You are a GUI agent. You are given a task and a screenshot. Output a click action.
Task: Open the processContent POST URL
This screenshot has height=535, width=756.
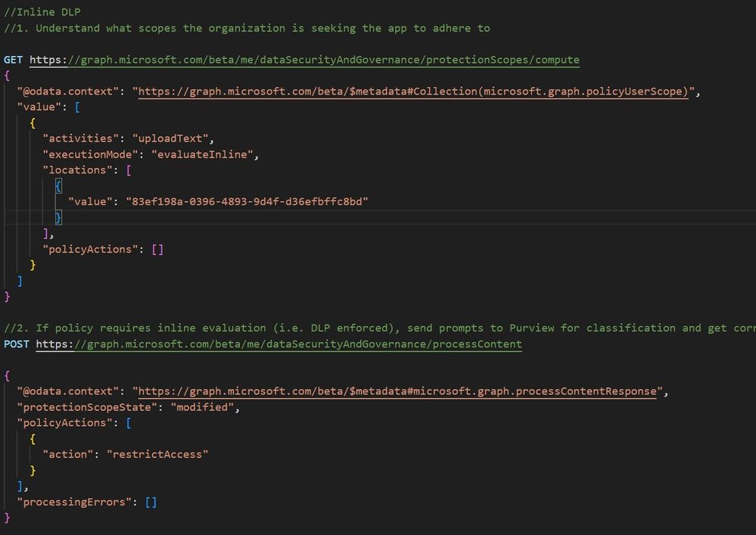point(278,344)
